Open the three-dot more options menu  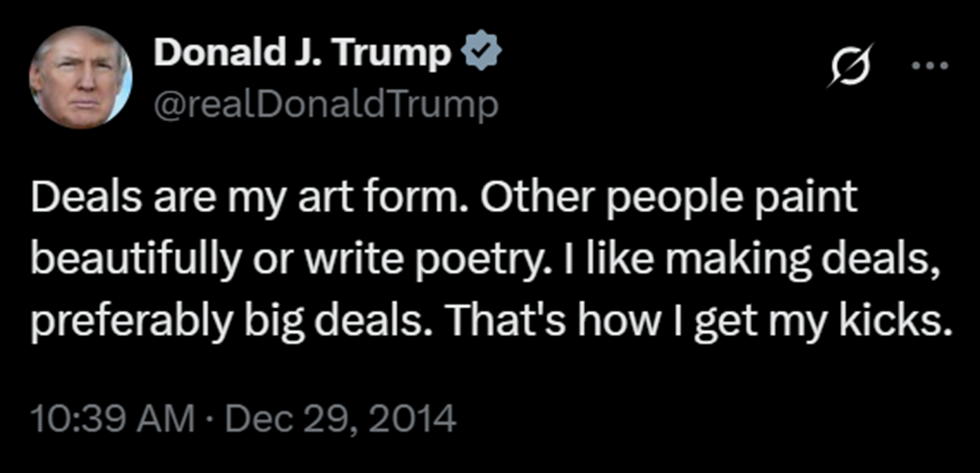(930, 66)
